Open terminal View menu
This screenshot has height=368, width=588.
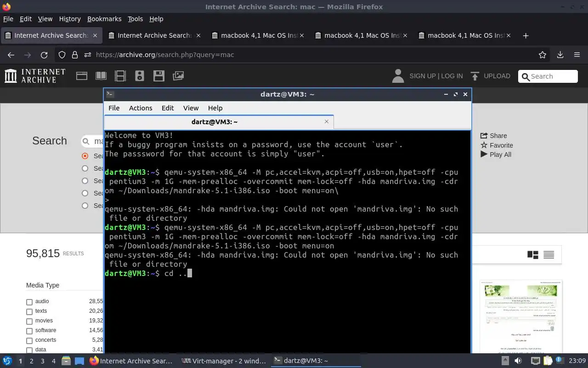[191, 108]
